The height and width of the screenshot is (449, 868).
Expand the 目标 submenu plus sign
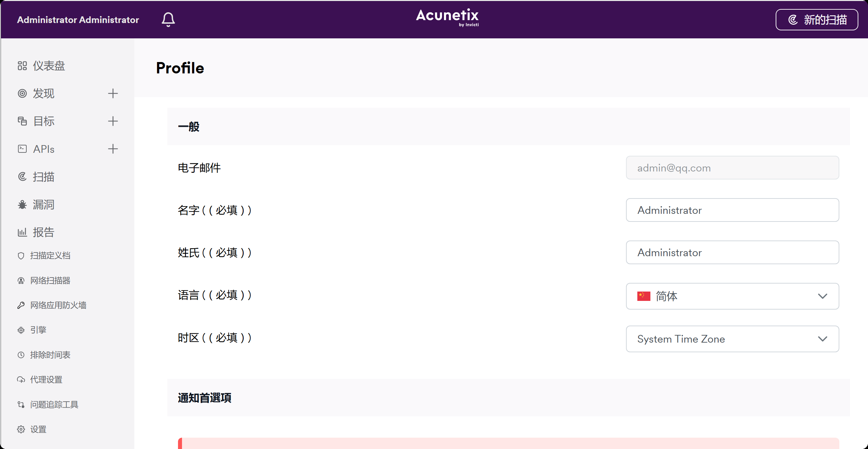(113, 121)
